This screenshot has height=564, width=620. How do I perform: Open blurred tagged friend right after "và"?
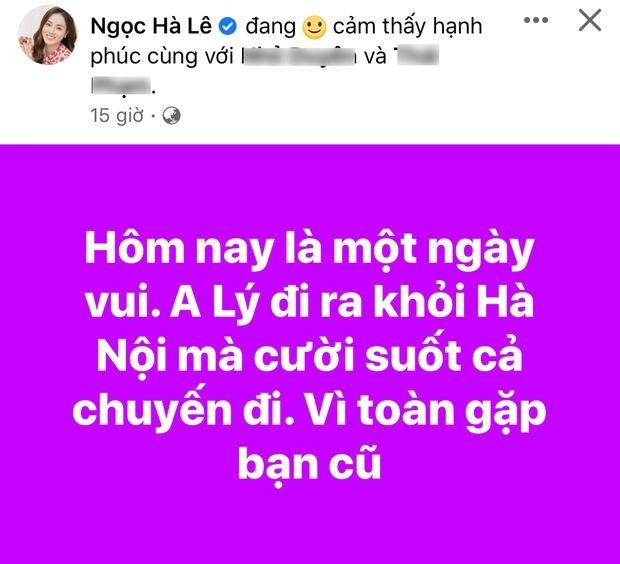[416, 56]
